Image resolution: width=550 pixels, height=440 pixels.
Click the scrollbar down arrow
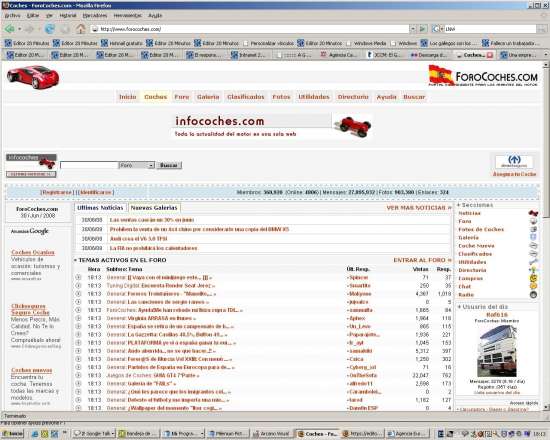tap(545, 407)
